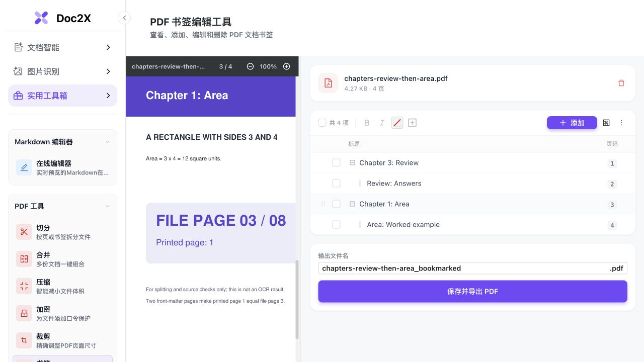
Task: Open the 文档智能 menu
Action: coord(62,47)
